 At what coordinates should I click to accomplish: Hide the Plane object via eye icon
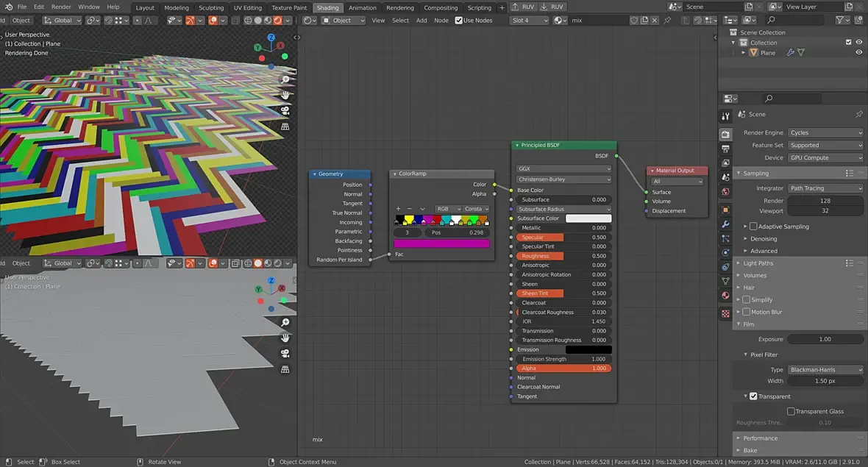click(858, 53)
